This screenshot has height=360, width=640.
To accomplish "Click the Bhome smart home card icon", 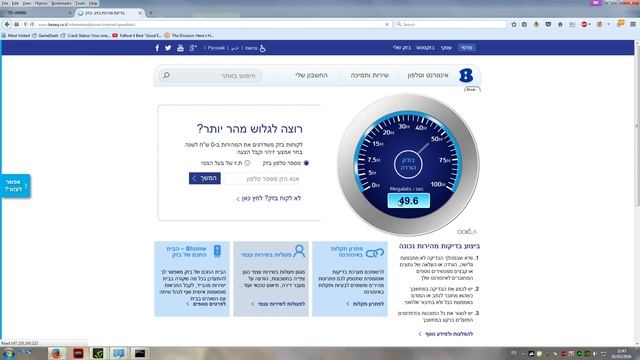I will coord(217,251).
